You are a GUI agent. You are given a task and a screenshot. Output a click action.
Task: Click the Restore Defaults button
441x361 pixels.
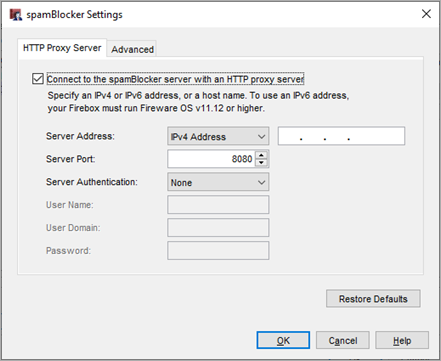[373, 299]
